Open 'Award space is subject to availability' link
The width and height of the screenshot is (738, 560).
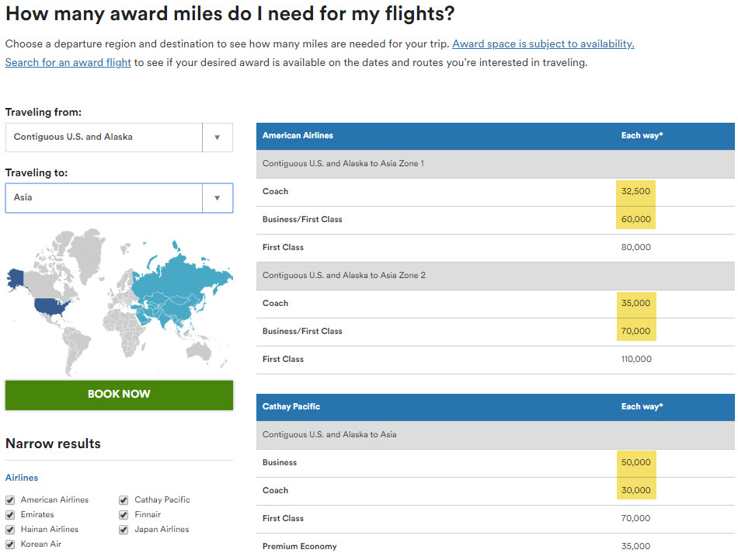pos(543,43)
